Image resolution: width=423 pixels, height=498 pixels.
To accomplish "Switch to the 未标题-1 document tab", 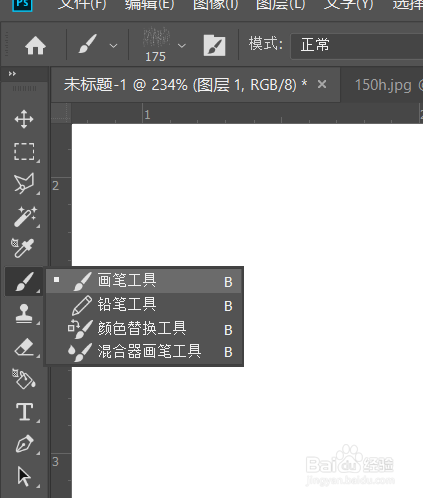I will tap(185, 85).
